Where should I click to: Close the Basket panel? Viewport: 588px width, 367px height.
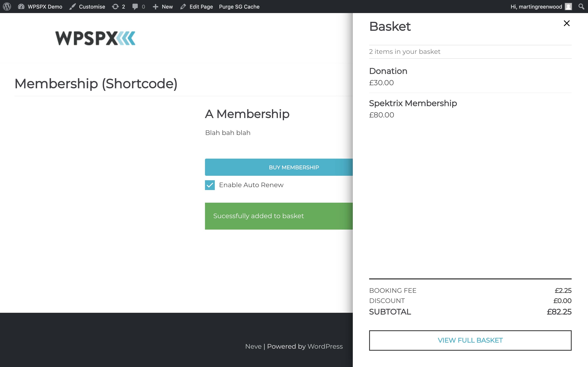(x=567, y=23)
